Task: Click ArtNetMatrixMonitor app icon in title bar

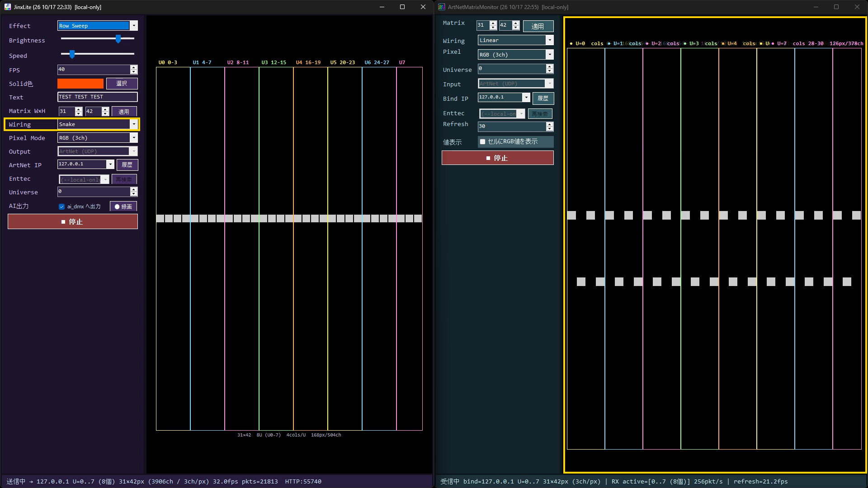Action: (442, 7)
